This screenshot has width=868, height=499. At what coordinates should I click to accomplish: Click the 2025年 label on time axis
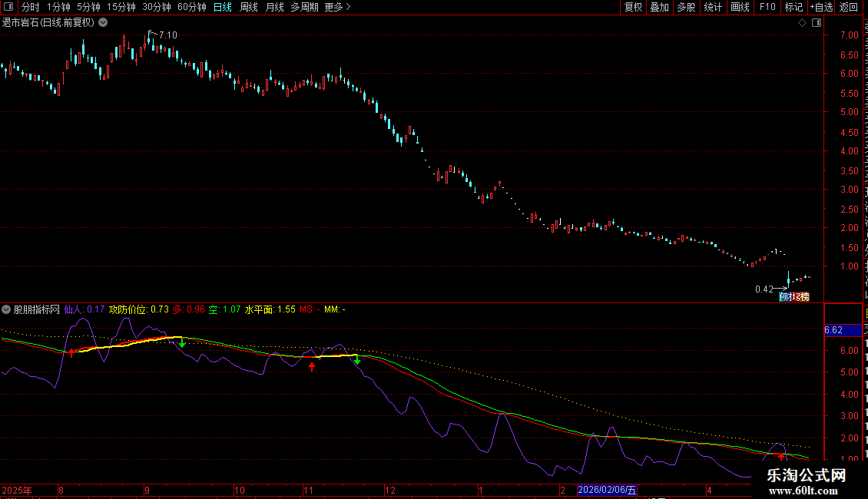(17, 490)
